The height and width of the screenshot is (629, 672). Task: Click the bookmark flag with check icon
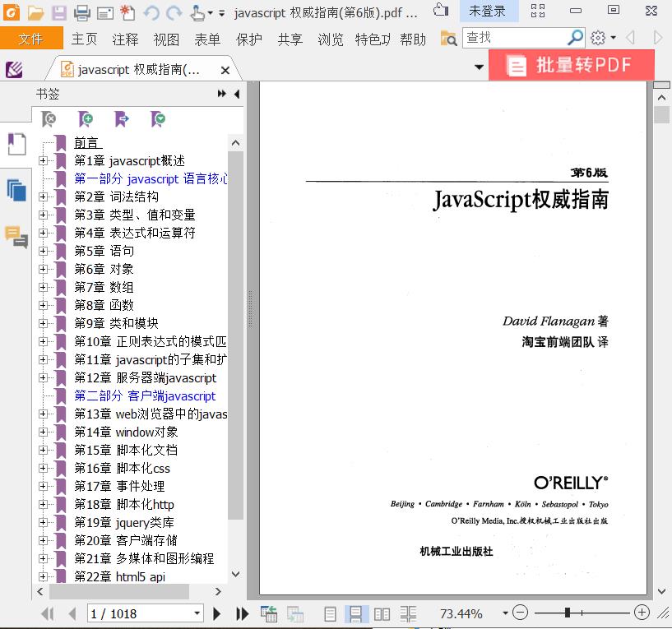point(158,119)
